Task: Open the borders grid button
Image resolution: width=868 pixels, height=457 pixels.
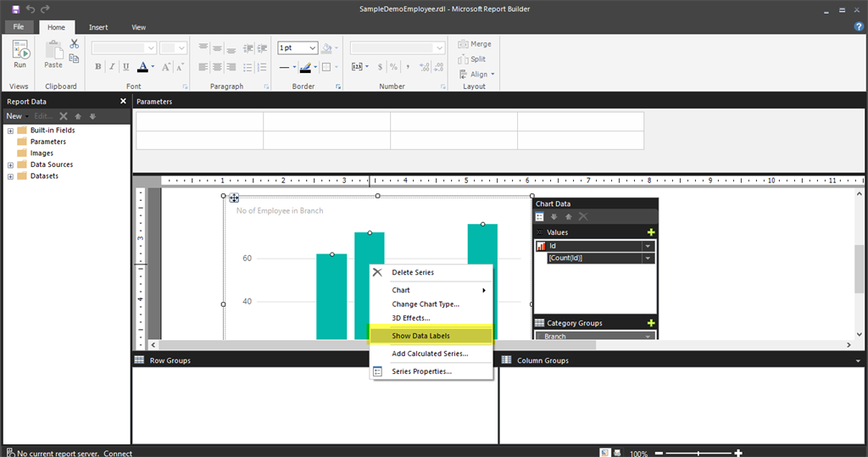Action: (x=326, y=67)
